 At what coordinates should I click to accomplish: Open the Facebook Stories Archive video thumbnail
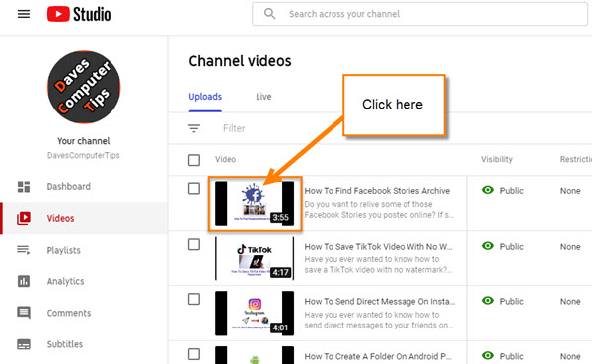[x=255, y=203]
